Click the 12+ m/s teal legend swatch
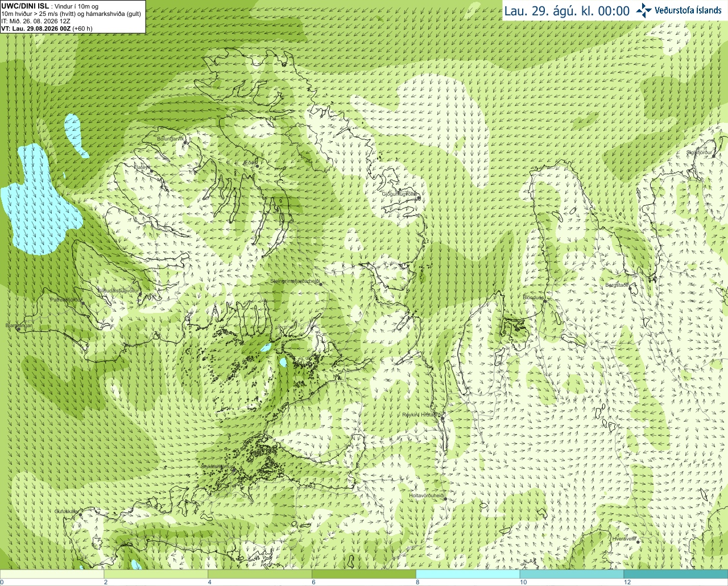Image resolution: width=728 pixels, height=586 pixels. point(676,574)
